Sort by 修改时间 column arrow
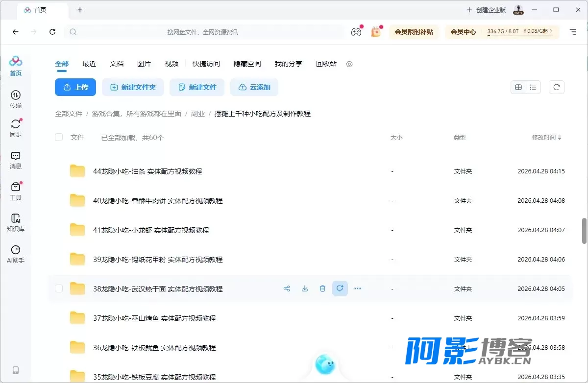Viewport: 588px width, 383px height. (x=560, y=138)
